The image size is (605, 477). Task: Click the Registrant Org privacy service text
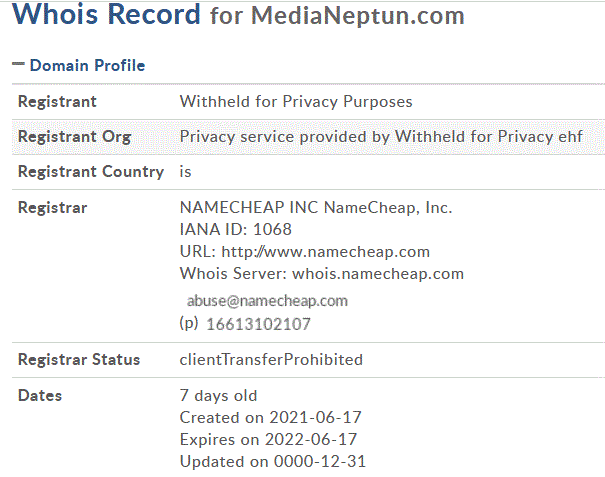click(381, 137)
